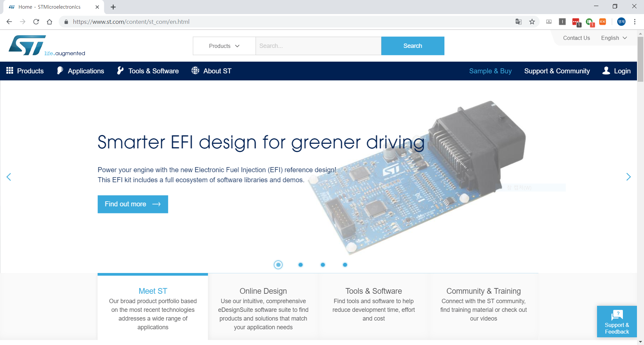Select the Tools & Software card tab
The height and width of the screenshot is (345, 644).
coord(374,307)
